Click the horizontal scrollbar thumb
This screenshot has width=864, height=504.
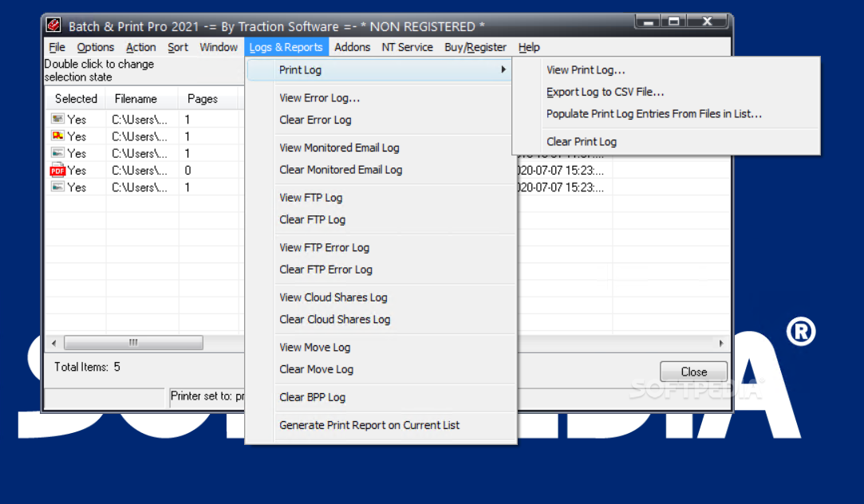[133, 343]
